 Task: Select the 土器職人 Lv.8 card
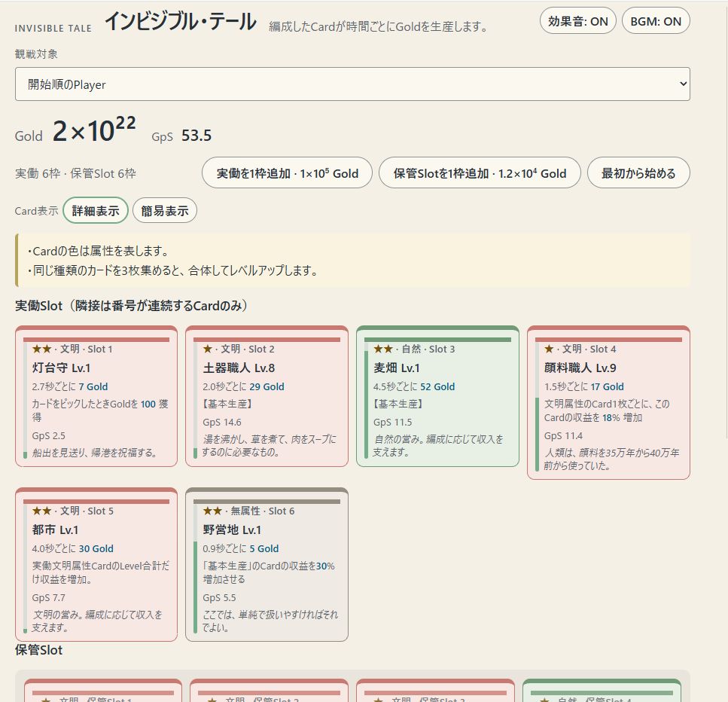[267, 396]
